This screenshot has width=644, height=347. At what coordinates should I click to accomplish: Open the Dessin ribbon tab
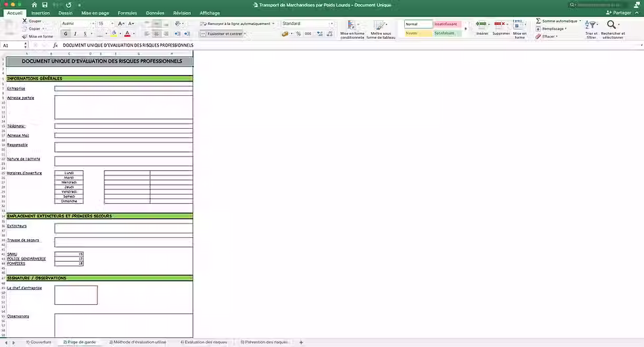click(65, 13)
